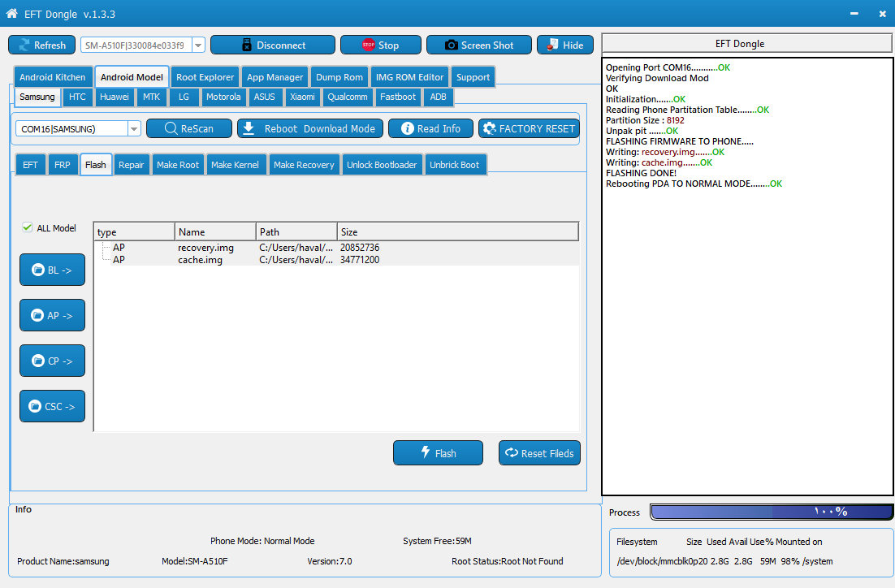Select the recovery.img row
The image size is (895, 588).
pos(337,248)
